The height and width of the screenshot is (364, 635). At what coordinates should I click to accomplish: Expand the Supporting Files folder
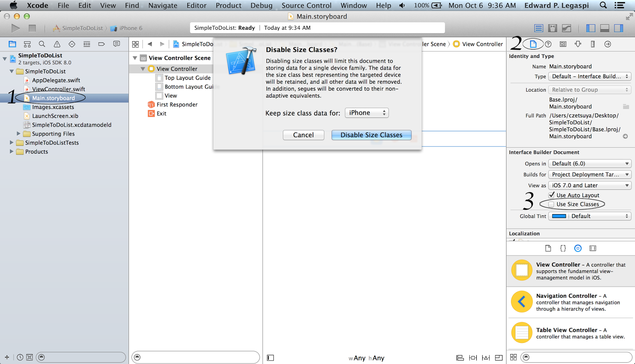(18, 134)
